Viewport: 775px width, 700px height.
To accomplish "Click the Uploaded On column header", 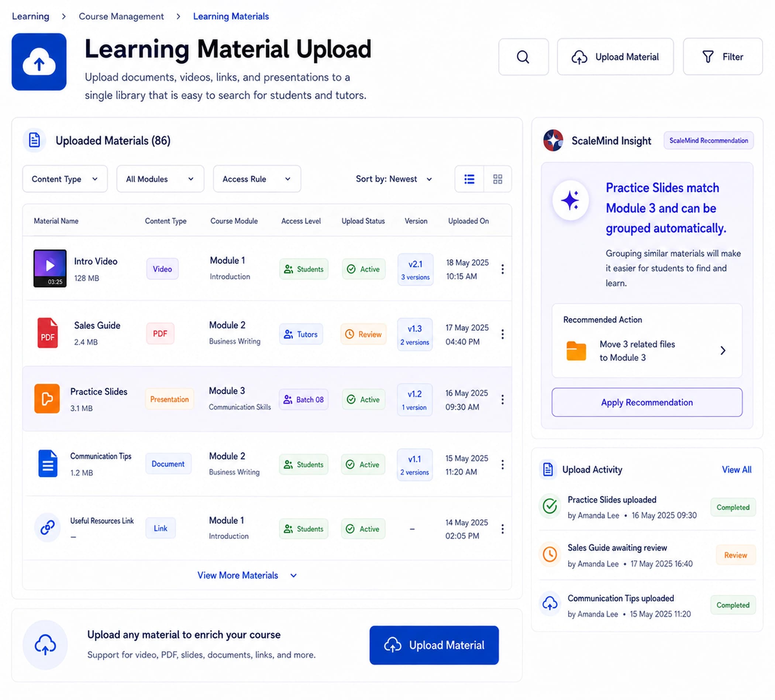I will [468, 221].
